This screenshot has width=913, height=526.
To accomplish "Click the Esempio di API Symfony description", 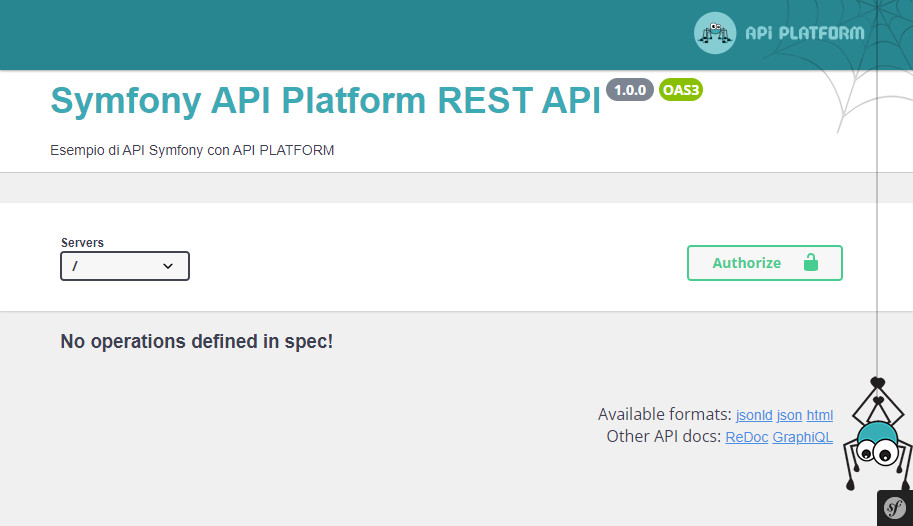I will (x=192, y=150).
